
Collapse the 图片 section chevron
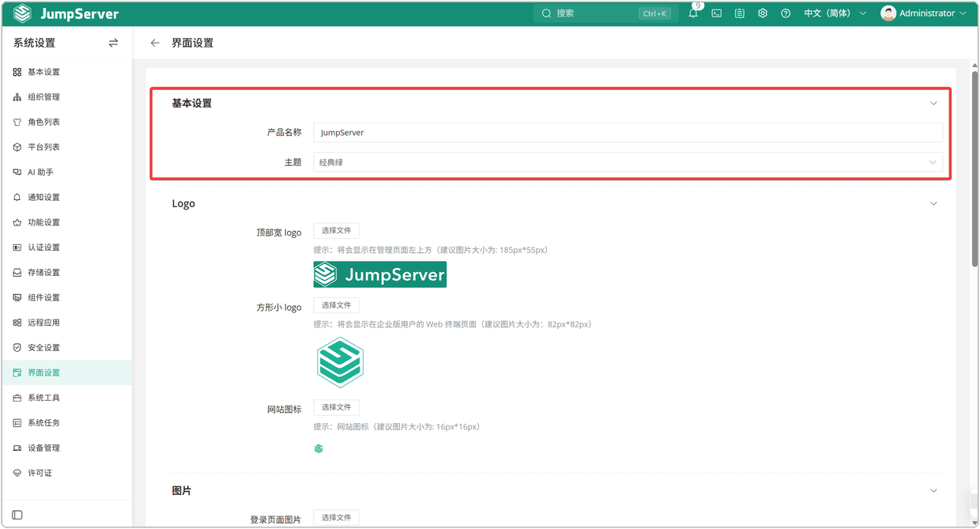click(933, 491)
